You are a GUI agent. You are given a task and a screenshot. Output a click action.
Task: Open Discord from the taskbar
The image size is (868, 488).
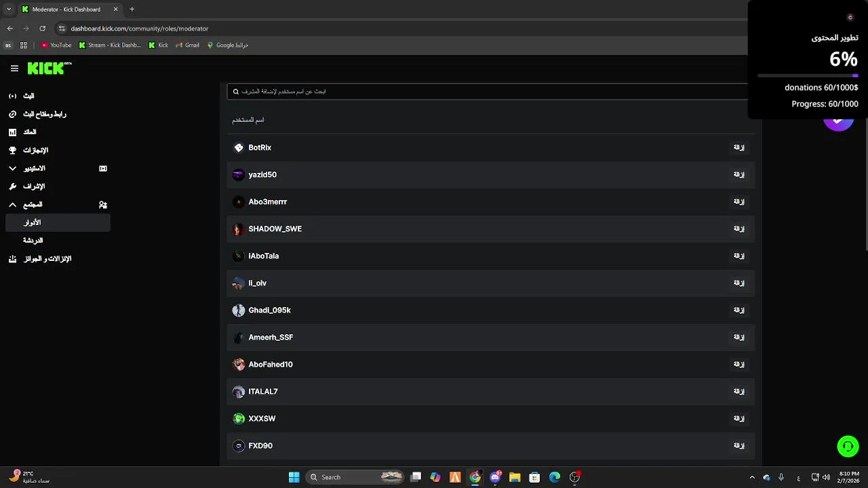click(495, 477)
